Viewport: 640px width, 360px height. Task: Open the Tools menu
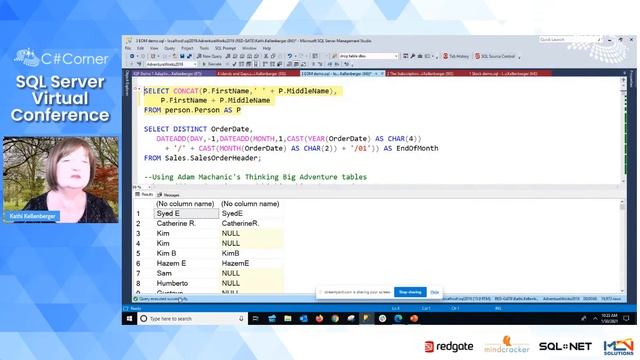click(204, 48)
